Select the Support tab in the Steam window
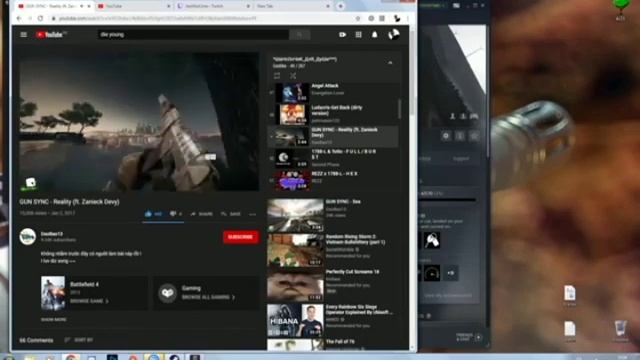Viewport: 640px width, 360px height. click(x=461, y=158)
